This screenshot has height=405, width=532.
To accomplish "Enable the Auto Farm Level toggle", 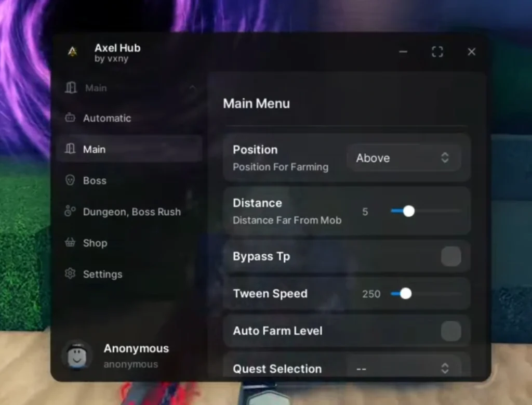I will [451, 331].
